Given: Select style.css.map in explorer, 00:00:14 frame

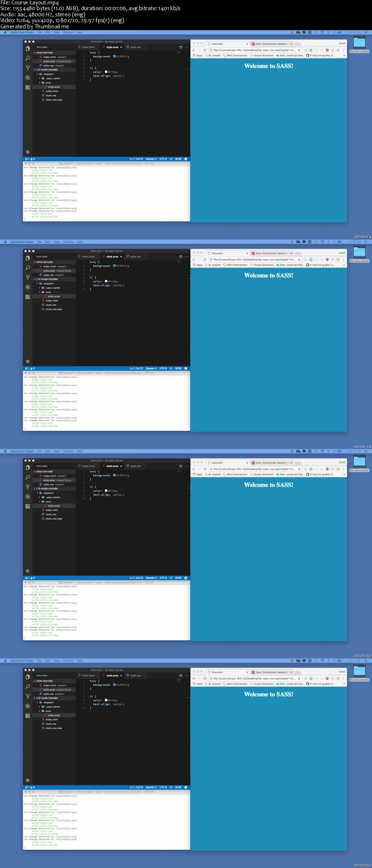Looking at the screenshot, I should 53,100.
